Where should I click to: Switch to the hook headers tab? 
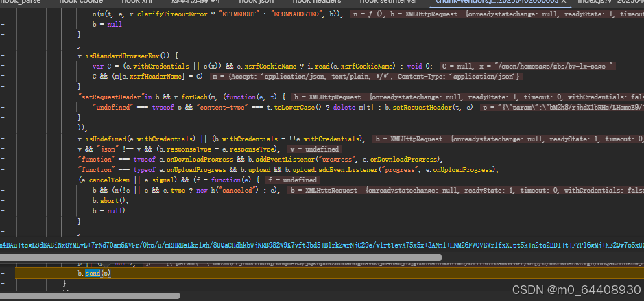316,1
